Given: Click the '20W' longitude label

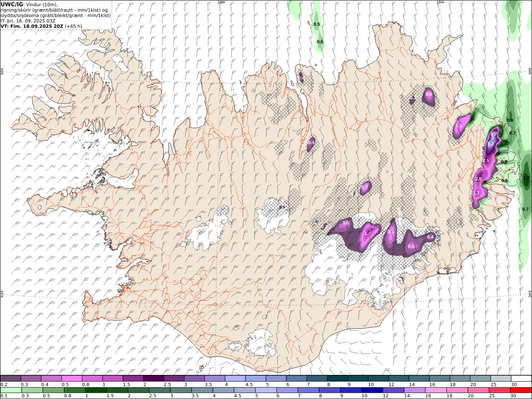Looking at the screenshot, I should [x=221, y=2].
